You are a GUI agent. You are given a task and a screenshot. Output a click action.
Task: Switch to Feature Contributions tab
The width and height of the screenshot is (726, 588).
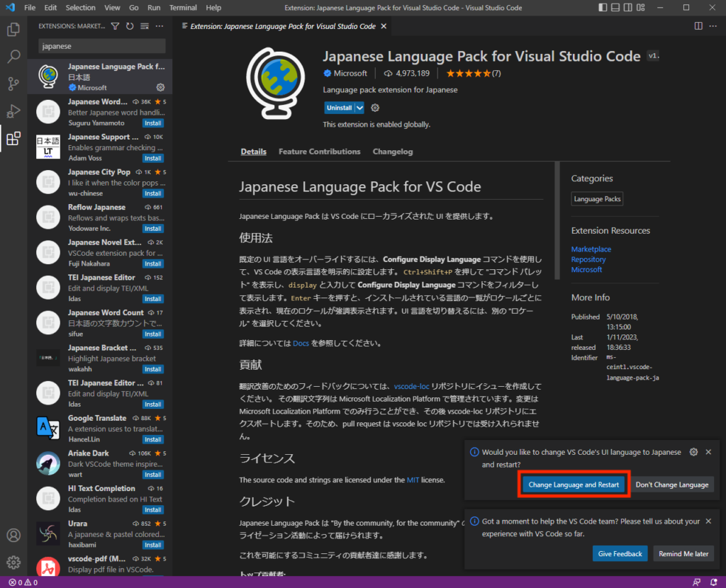[319, 152]
